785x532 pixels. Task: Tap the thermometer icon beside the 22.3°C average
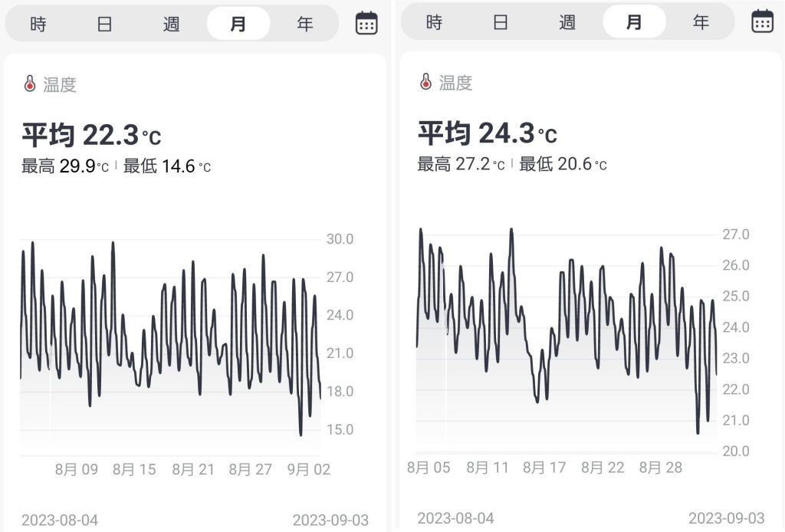pos(30,84)
